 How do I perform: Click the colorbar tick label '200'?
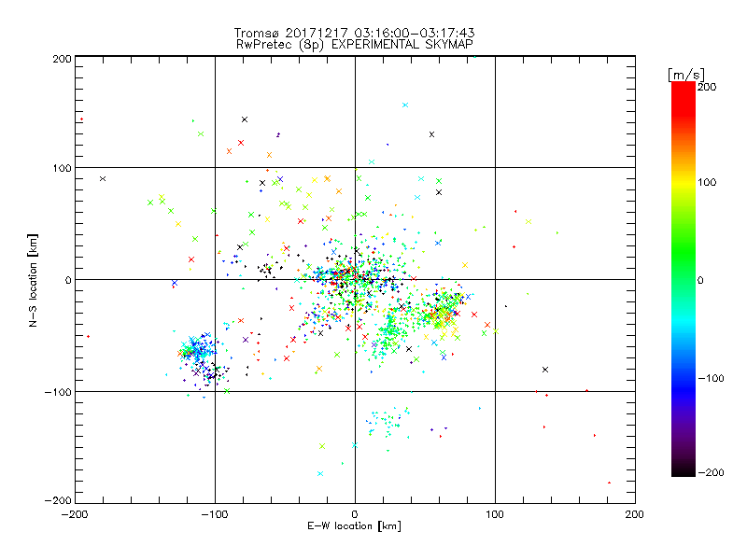(707, 87)
